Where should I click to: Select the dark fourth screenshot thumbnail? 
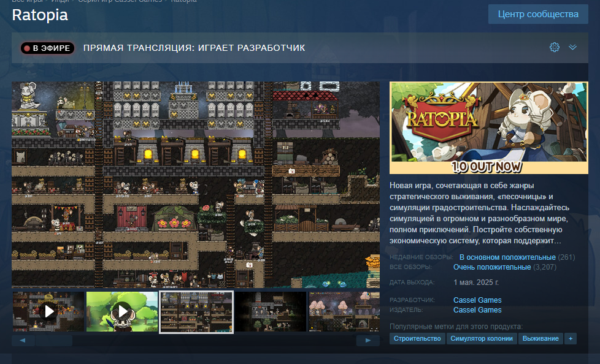tap(271, 312)
